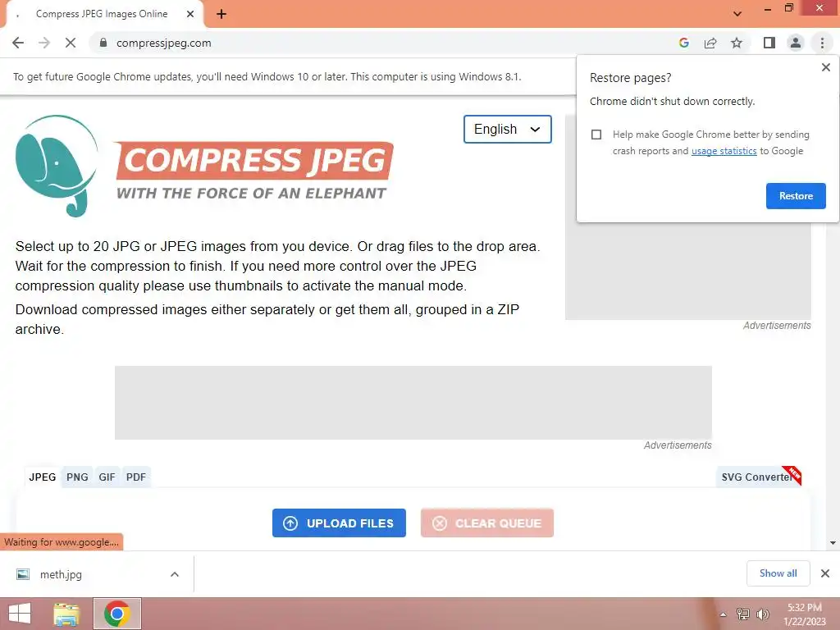Dismiss the Restore pages popup
The height and width of the screenshot is (630, 840).
click(825, 67)
